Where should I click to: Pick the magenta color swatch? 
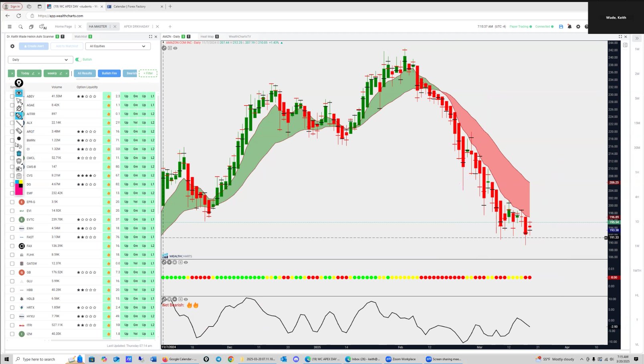[19, 191]
